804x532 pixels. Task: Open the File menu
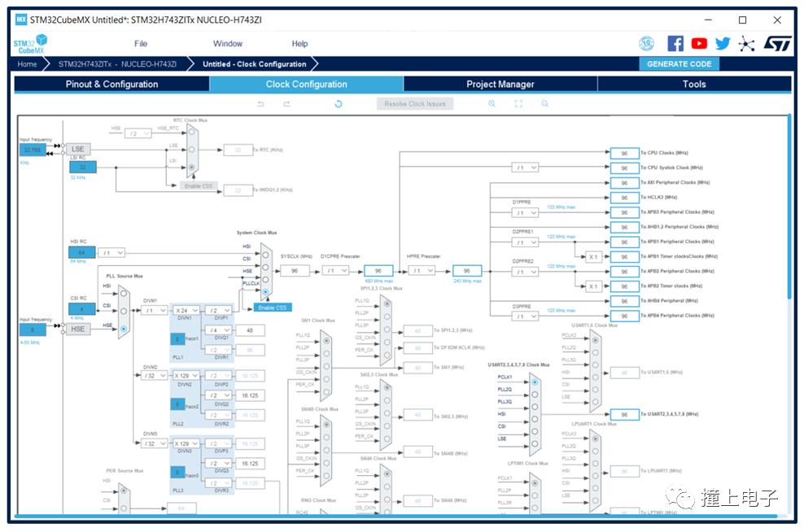tap(141, 44)
